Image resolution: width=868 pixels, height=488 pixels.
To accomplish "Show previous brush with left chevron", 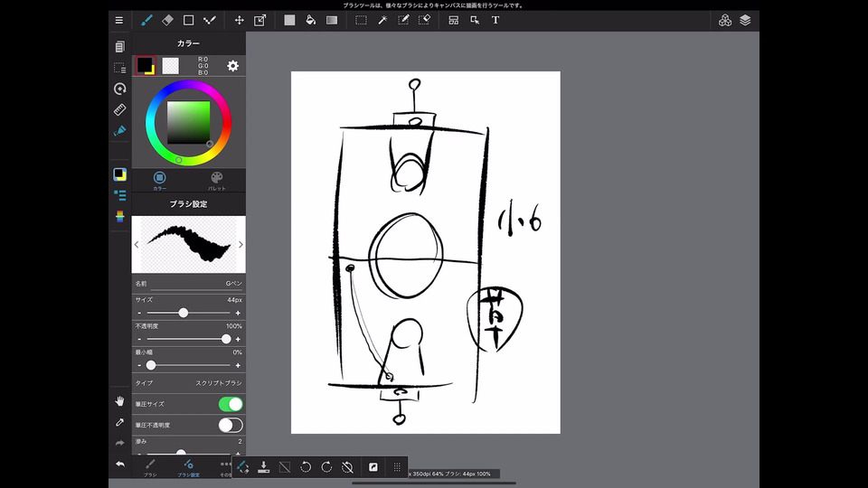I will coord(137,245).
